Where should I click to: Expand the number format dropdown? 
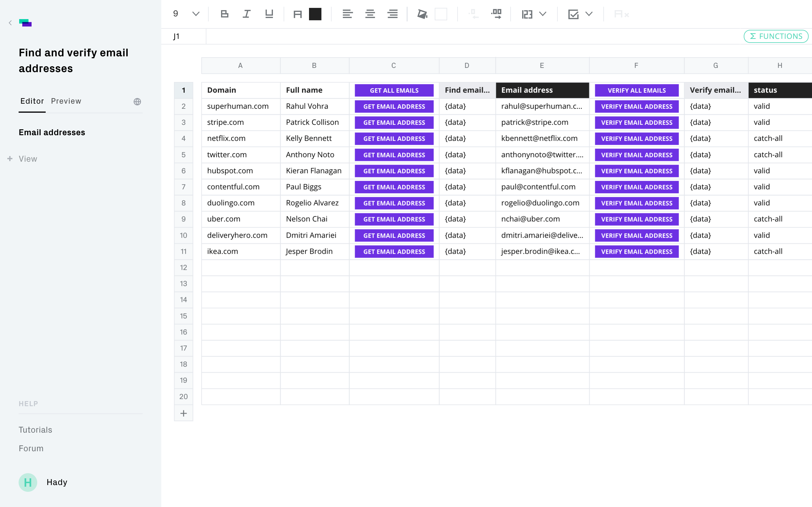[x=542, y=14]
